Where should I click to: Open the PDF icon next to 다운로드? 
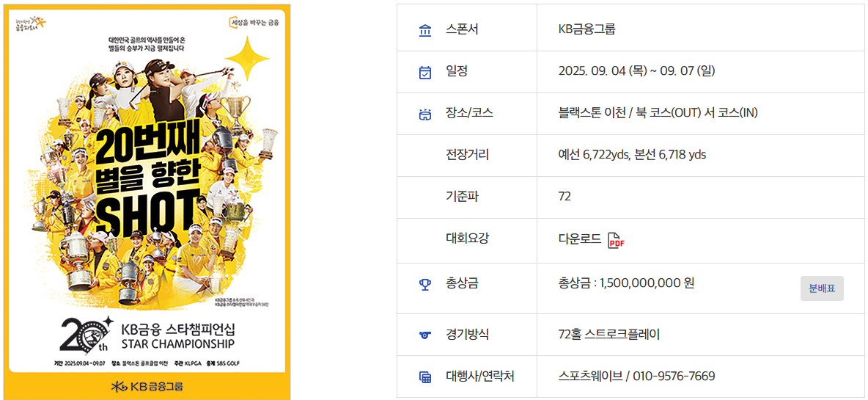[616, 241]
